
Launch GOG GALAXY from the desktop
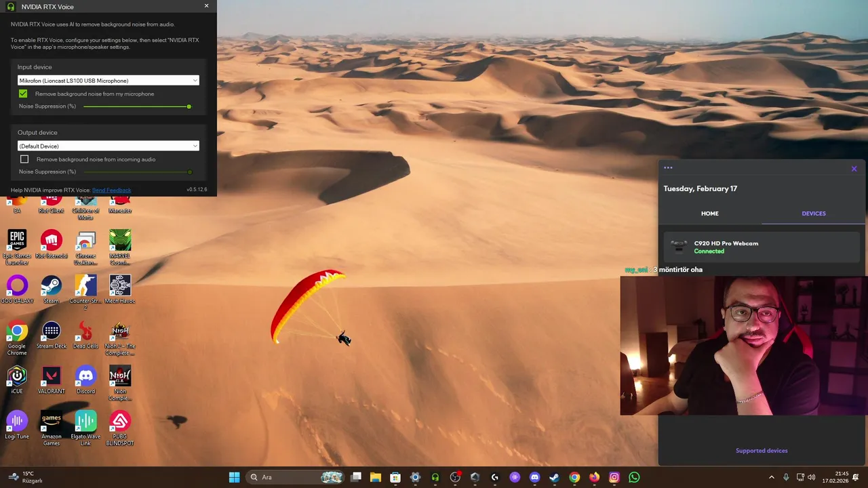tap(17, 289)
